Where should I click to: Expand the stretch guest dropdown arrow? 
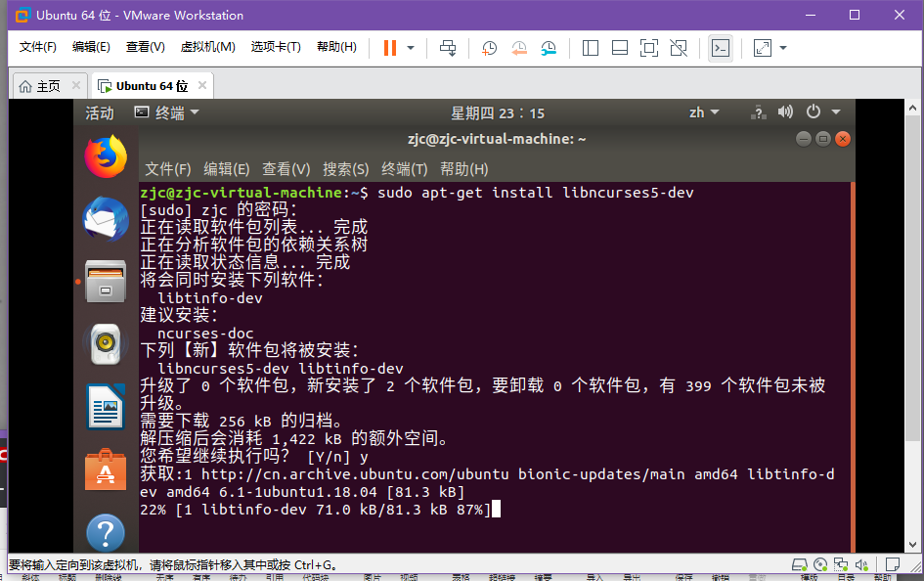click(783, 48)
